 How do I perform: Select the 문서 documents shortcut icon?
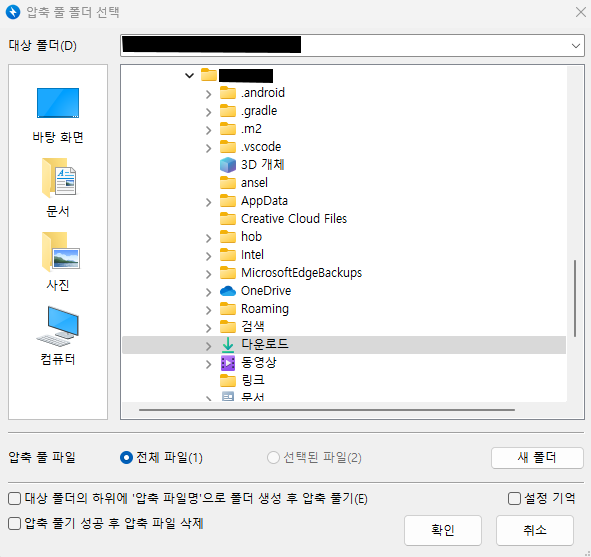(59, 178)
